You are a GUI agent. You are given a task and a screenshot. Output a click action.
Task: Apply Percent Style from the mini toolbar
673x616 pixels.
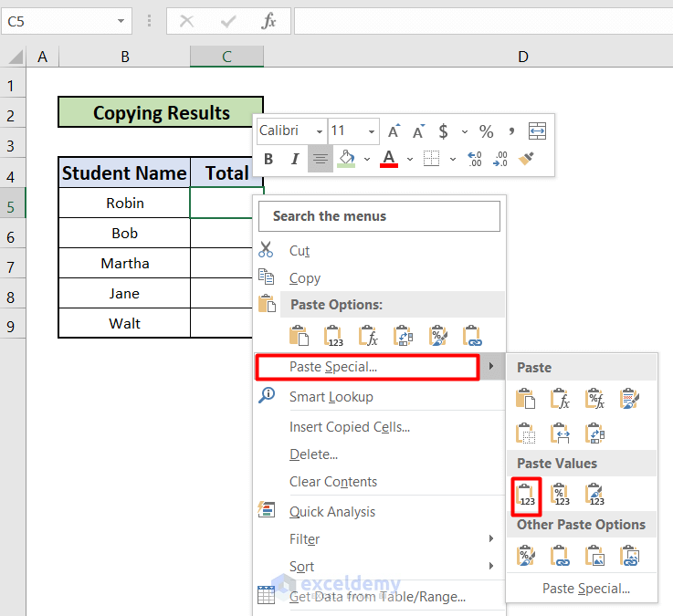tap(486, 131)
